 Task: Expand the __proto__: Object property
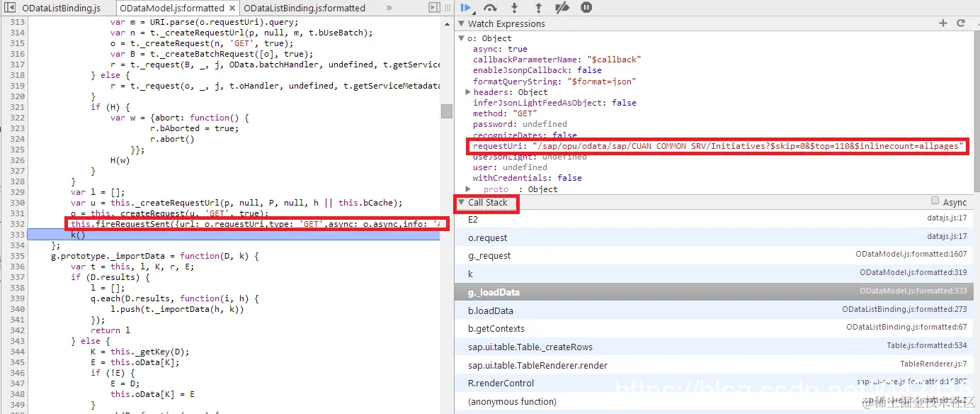point(468,189)
